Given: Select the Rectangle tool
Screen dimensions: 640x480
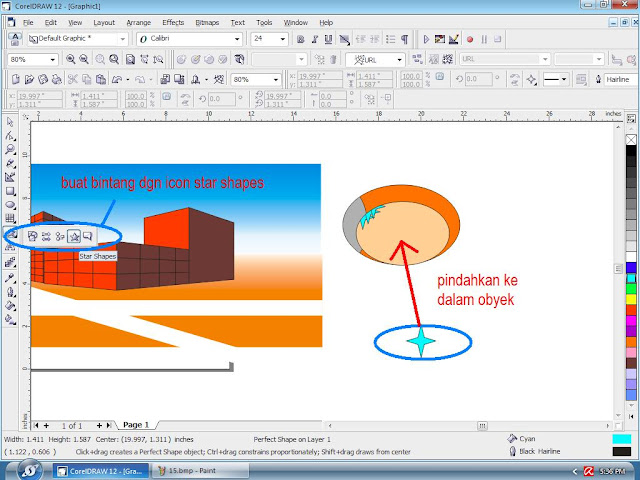Looking at the screenshot, I should point(10,191).
